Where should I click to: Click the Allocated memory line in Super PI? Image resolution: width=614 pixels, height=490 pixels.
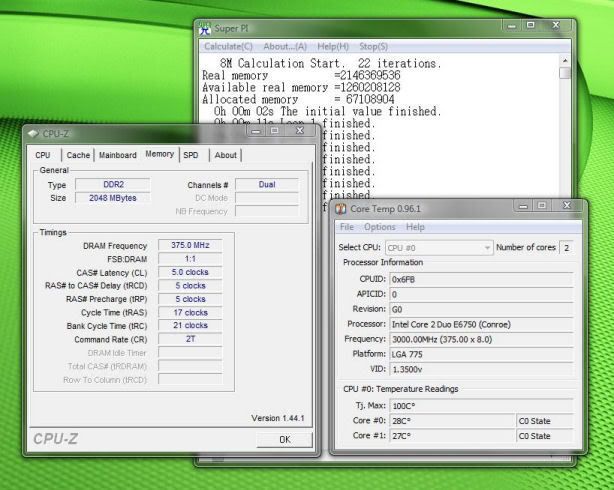(x=298, y=99)
